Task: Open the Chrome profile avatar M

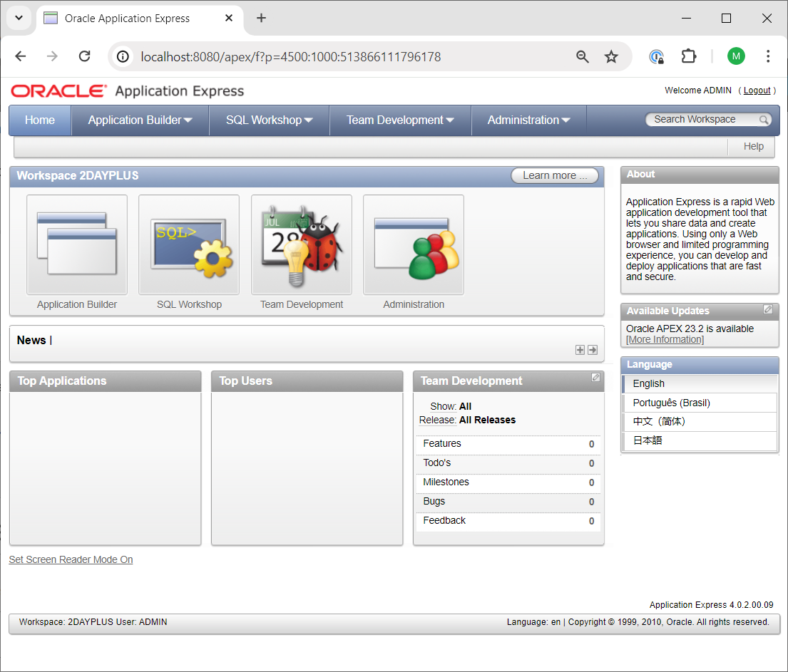Action: click(736, 56)
